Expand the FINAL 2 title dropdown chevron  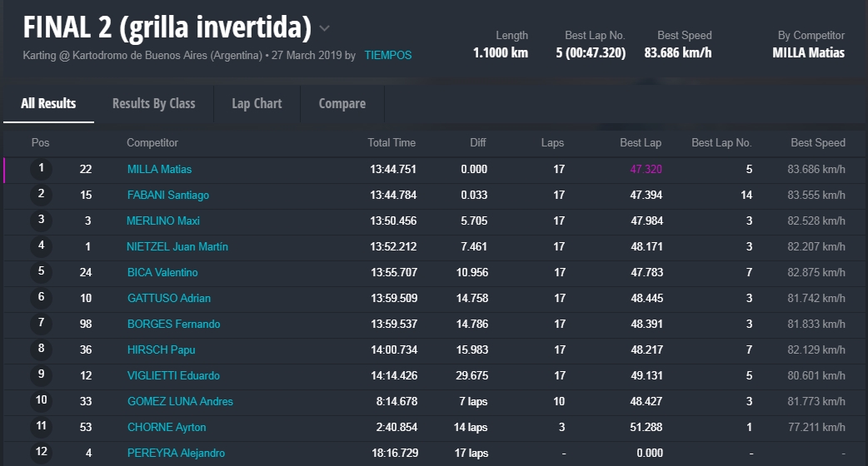pyautogui.click(x=325, y=28)
